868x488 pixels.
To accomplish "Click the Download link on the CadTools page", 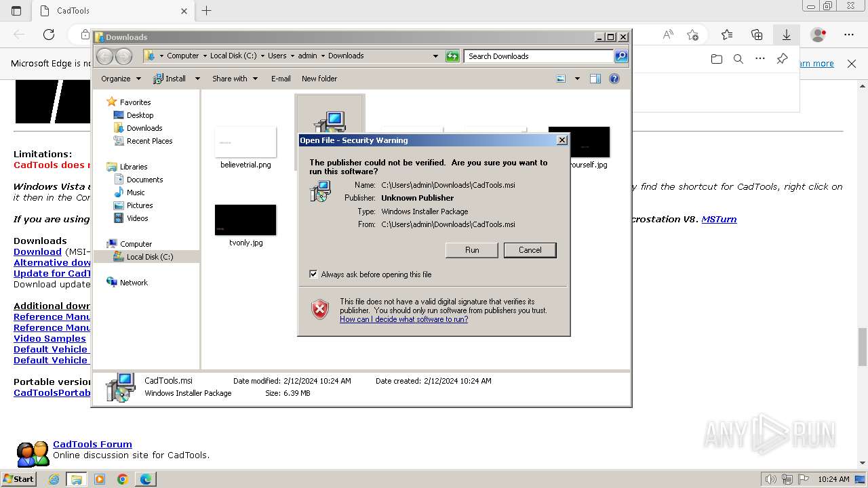I will click(x=37, y=251).
